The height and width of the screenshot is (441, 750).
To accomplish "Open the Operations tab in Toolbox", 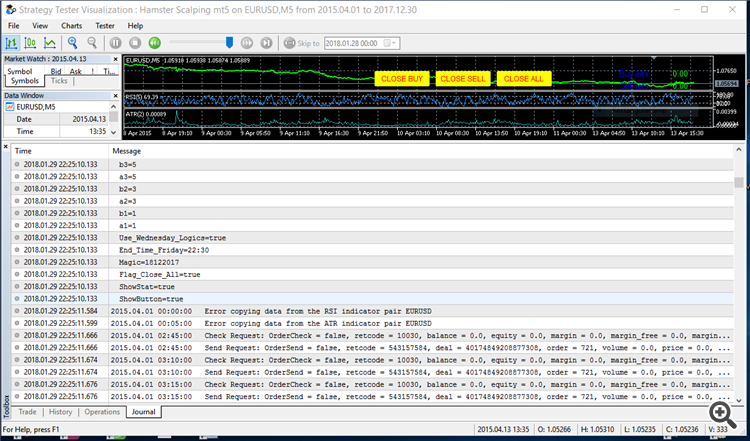I will pyautogui.click(x=102, y=412).
